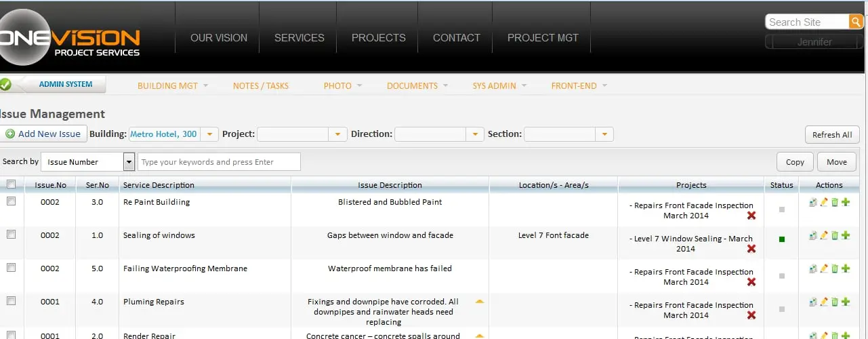Click grey status square for Re Paint Building
The height and width of the screenshot is (339, 868).
pyautogui.click(x=782, y=210)
